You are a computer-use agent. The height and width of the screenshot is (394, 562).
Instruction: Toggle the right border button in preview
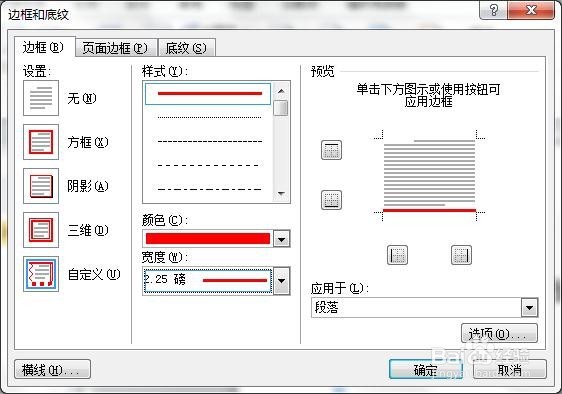(x=461, y=255)
